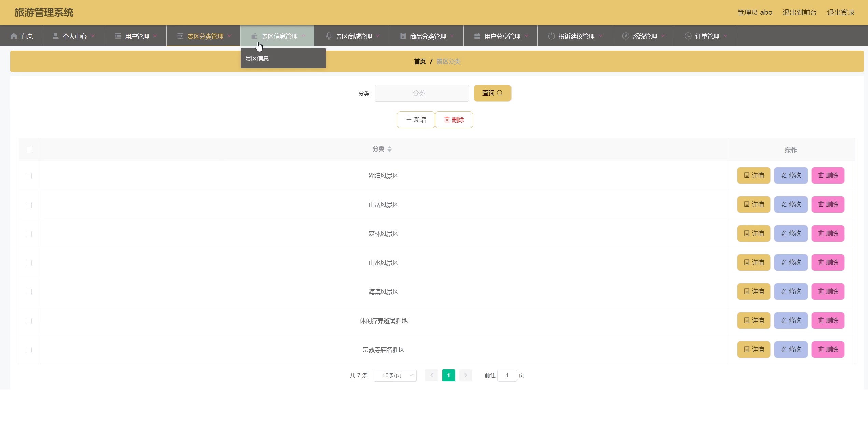The height and width of the screenshot is (428, 868).
Task: Click the home icon in navigation bar
Action: 14,36
